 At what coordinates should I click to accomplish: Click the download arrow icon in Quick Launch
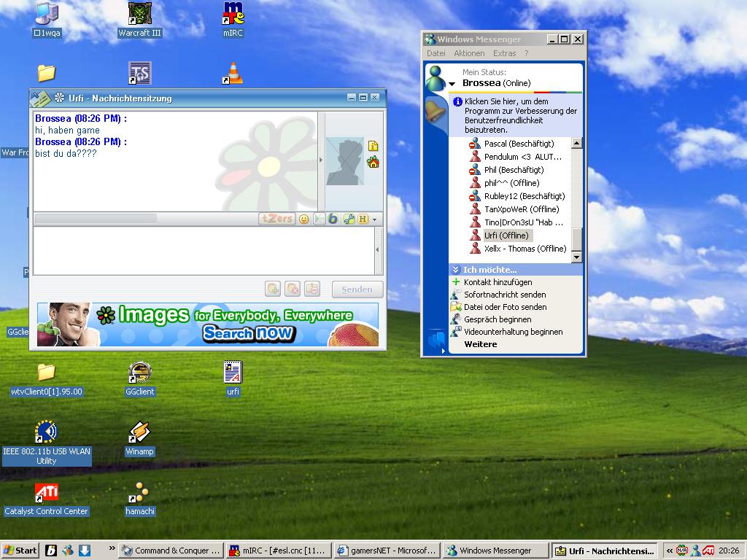(x=85, y=551)
